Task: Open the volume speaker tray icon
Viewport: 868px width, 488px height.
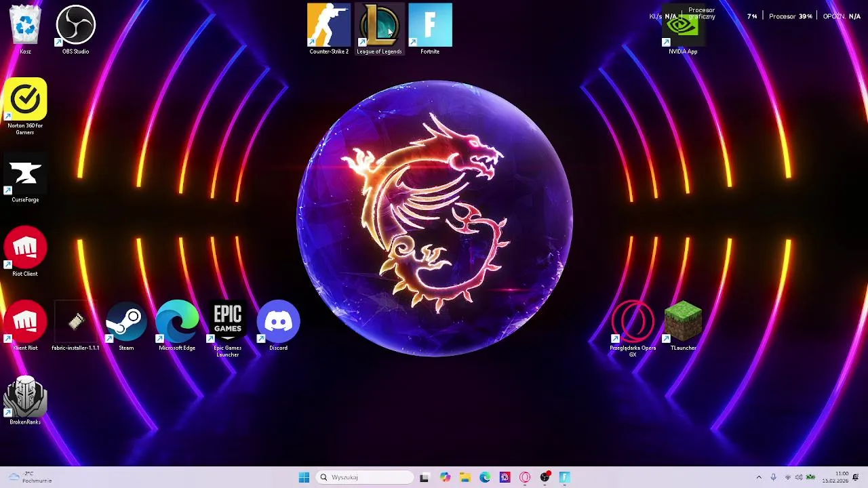Action: (x=799, y=477)
